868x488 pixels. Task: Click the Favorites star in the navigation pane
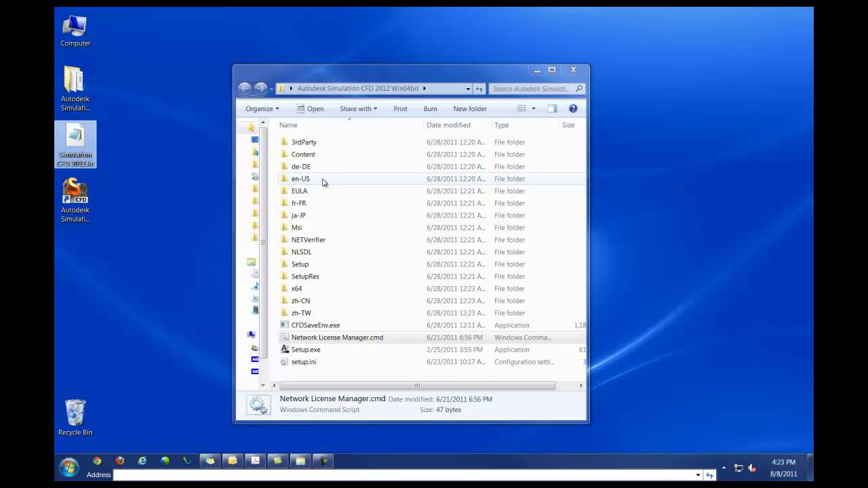(x=251, y=127)
